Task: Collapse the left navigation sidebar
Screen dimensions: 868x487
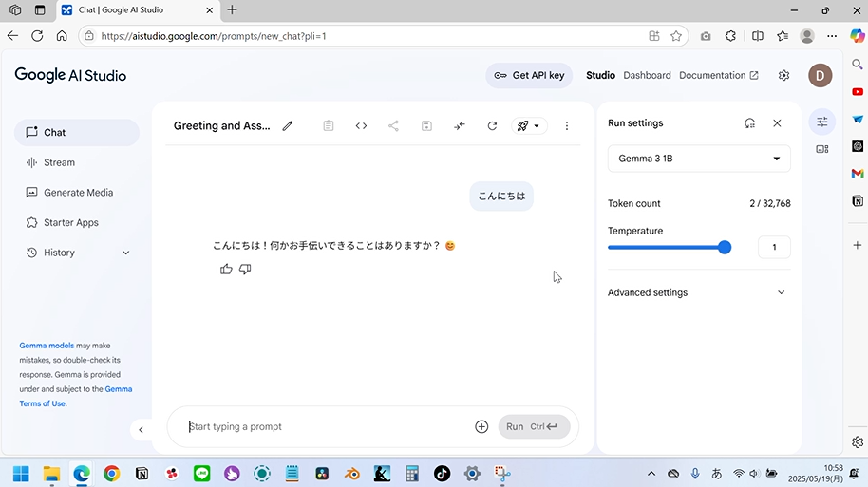Action: pyautogui.click(x=141, y=430)
